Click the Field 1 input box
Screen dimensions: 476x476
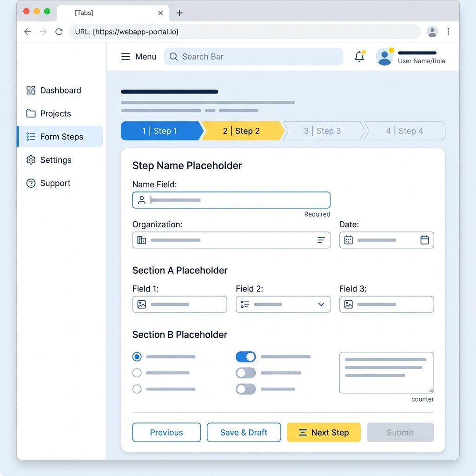point(180,304)
